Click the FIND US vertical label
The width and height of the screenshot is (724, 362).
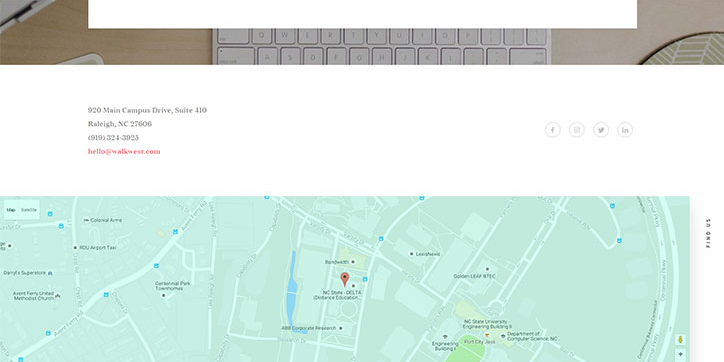pyautogui.click(x=708, y=233)
